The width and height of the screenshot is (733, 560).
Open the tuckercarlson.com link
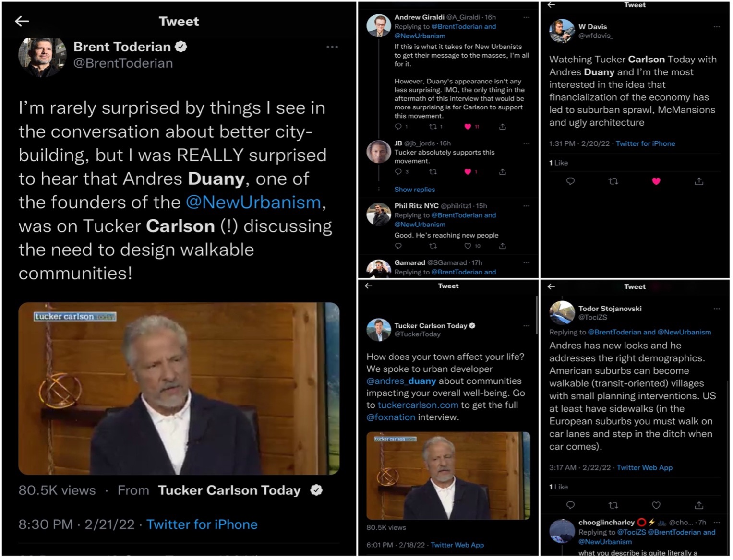pos(418,405)
